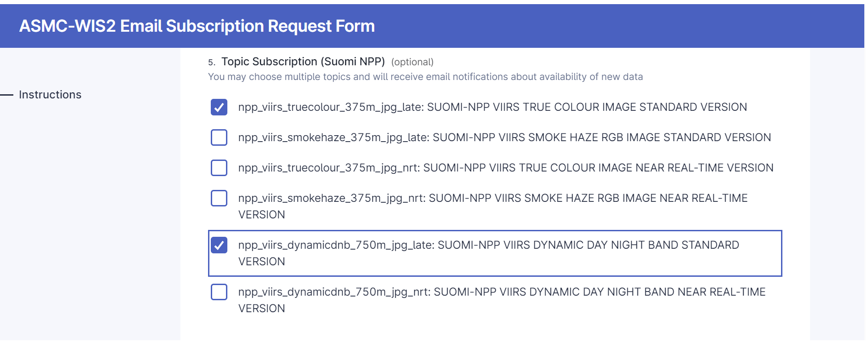The width and height of the screenshot is (868, 343).
Task: Check the npp_viirs_smokehaze_375m_jpg_late checkbox
Action: [x=219, y=137]
